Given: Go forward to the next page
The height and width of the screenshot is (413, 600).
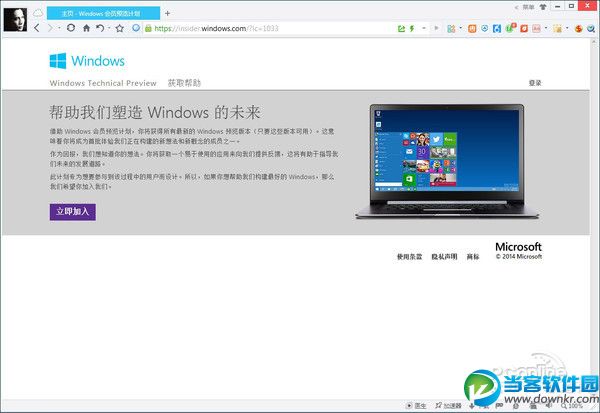Looking at the screenshot, I should click(50, 28).
